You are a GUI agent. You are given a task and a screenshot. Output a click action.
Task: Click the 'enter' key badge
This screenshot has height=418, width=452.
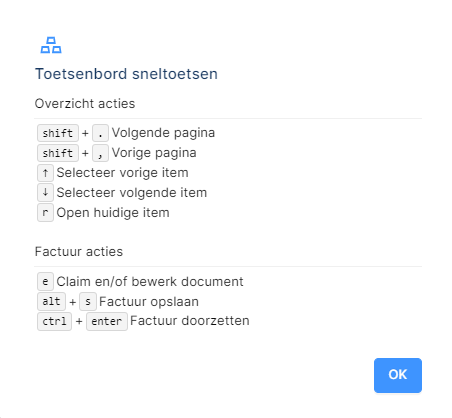tap(107, 321)
